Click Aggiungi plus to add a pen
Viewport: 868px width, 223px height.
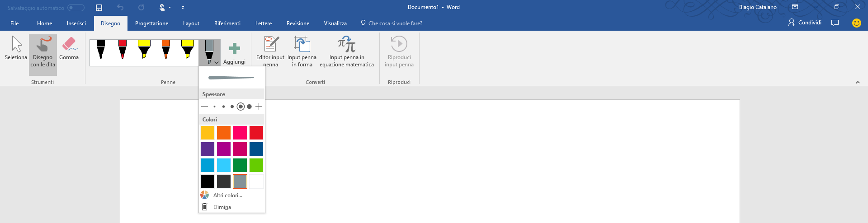pyautogui.click(x=234, y=53)
